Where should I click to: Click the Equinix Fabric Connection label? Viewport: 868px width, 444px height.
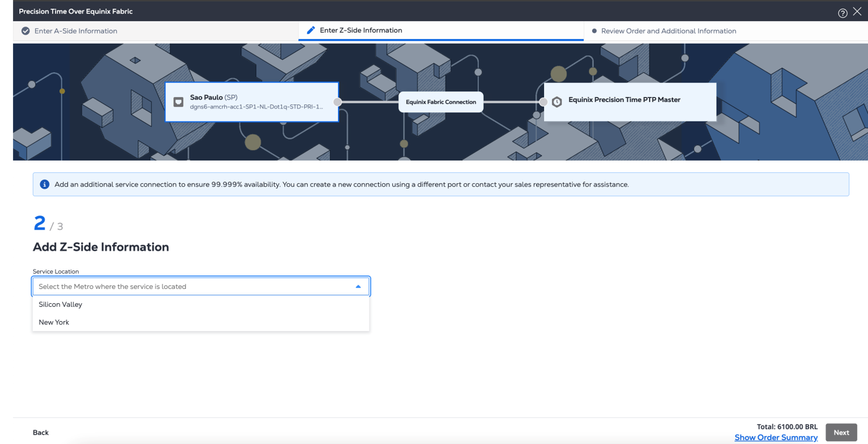[x=441, y=102]
